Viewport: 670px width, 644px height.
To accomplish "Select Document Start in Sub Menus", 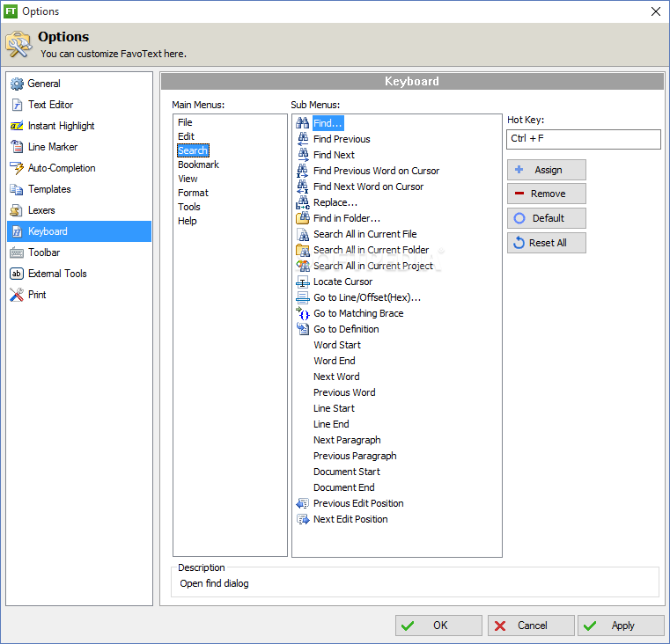I will (x=347, y=472).
